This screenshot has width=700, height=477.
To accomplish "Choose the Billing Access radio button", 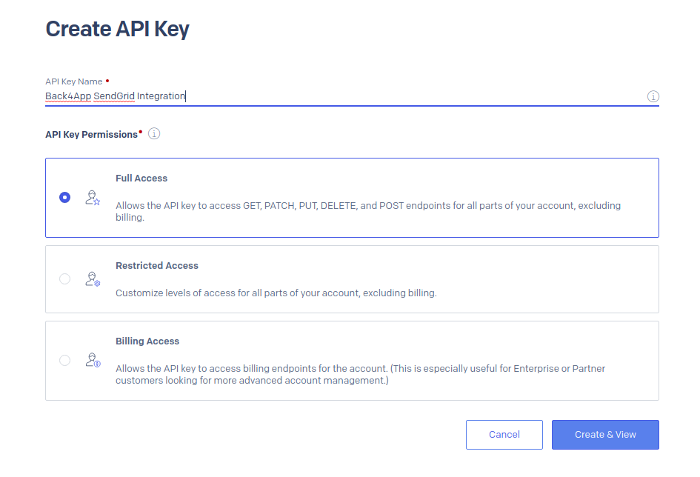I will coord(65,360).
